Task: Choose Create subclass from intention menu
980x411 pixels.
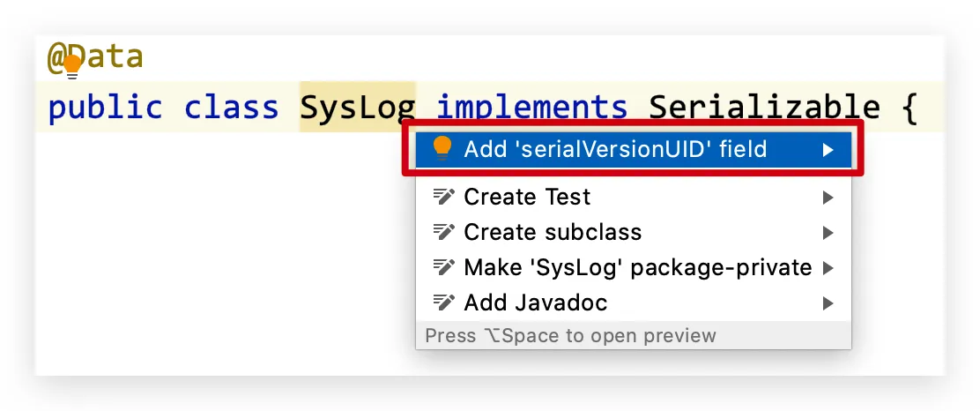Action: point(633,233)
